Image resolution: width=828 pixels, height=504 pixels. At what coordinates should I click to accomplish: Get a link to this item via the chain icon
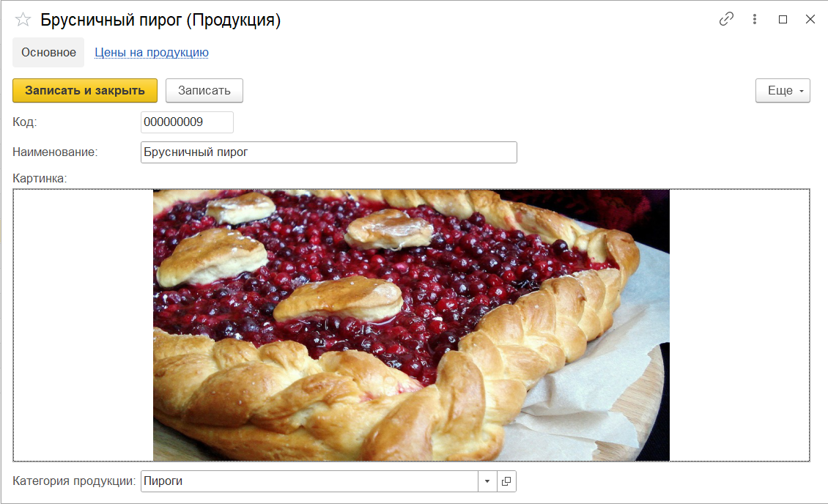click(x=726, y=20)
